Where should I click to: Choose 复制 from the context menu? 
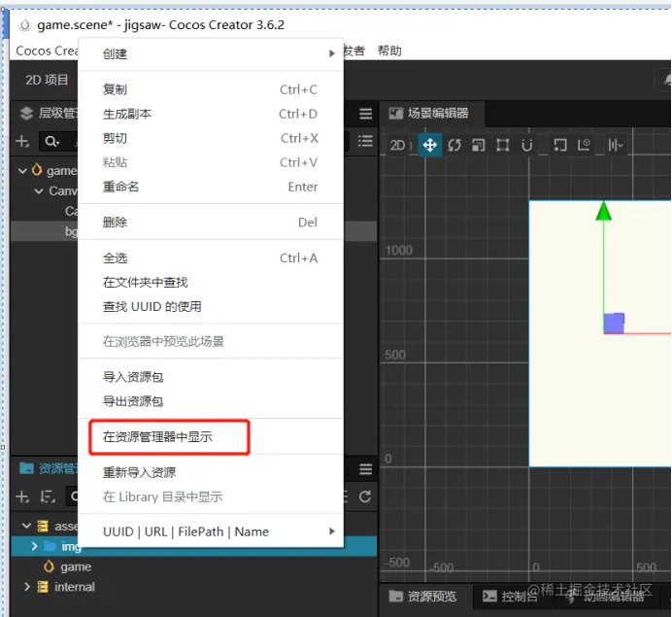click(212, 89)
